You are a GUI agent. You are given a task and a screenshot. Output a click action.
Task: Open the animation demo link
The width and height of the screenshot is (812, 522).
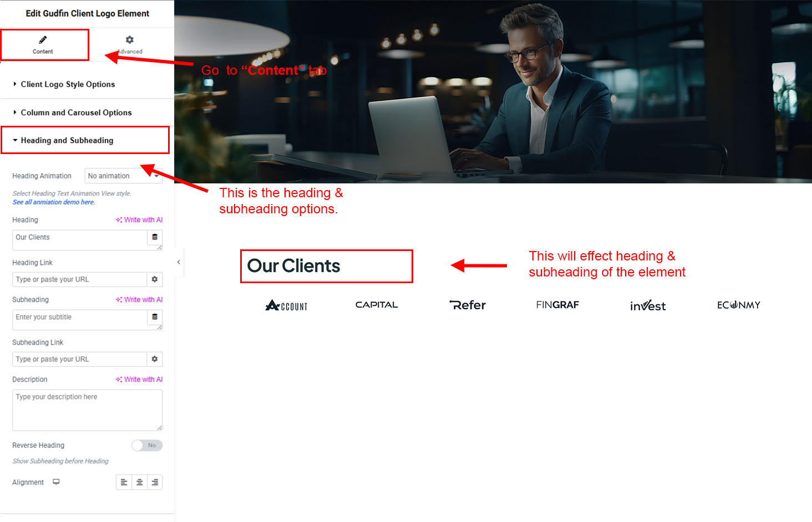(x=54, y=202)
